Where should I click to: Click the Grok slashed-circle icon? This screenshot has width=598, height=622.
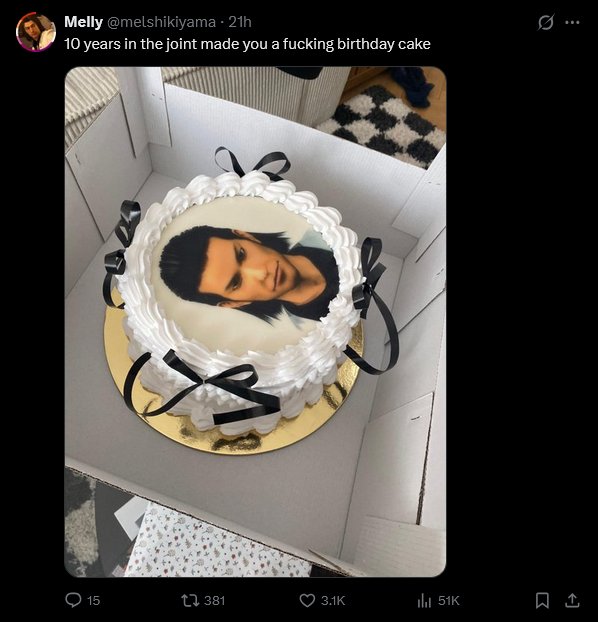coord(546,23)
